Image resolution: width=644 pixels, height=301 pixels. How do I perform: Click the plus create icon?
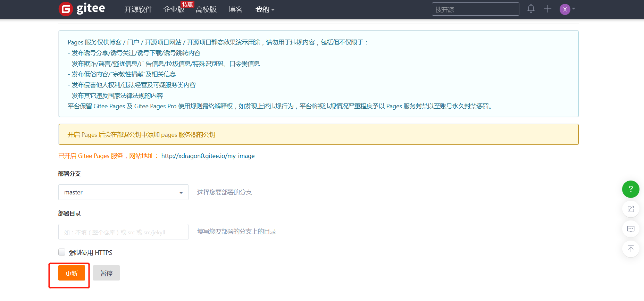547,9
